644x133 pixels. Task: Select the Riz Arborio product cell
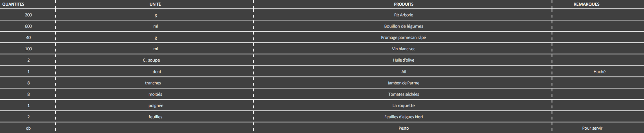[404, 15]
